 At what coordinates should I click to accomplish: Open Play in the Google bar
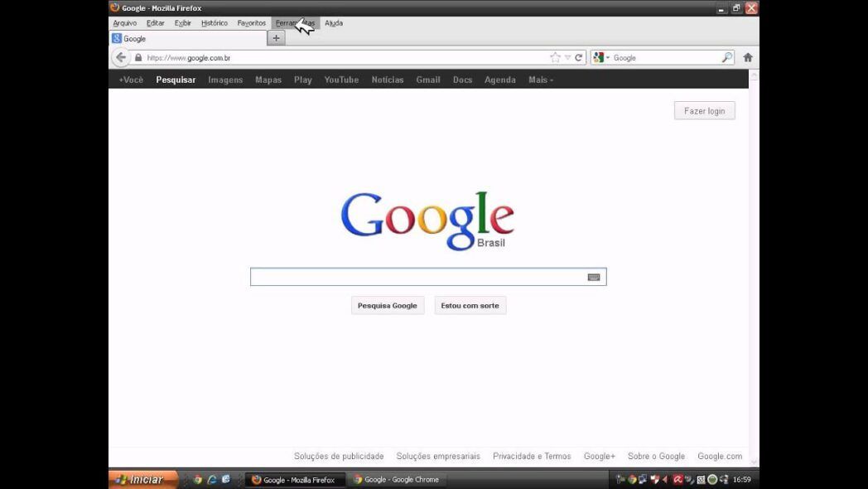pyautogui.click(x=303, y=80)
